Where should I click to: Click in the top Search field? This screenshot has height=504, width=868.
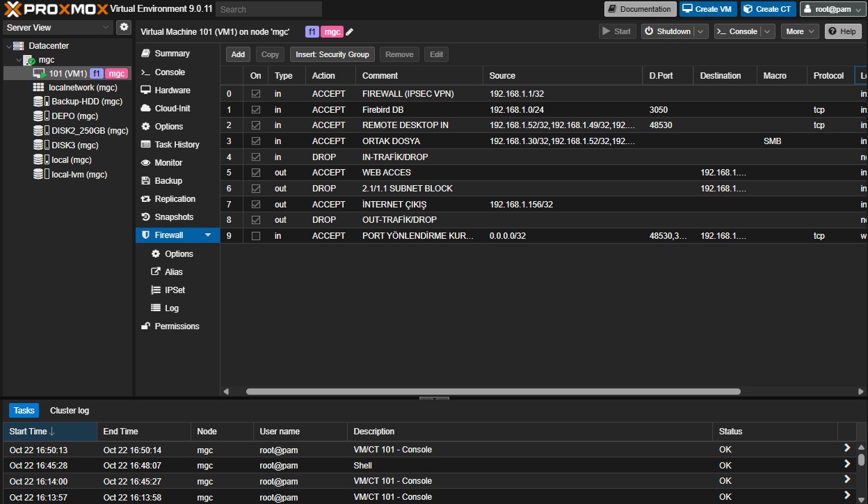(268, 9)
